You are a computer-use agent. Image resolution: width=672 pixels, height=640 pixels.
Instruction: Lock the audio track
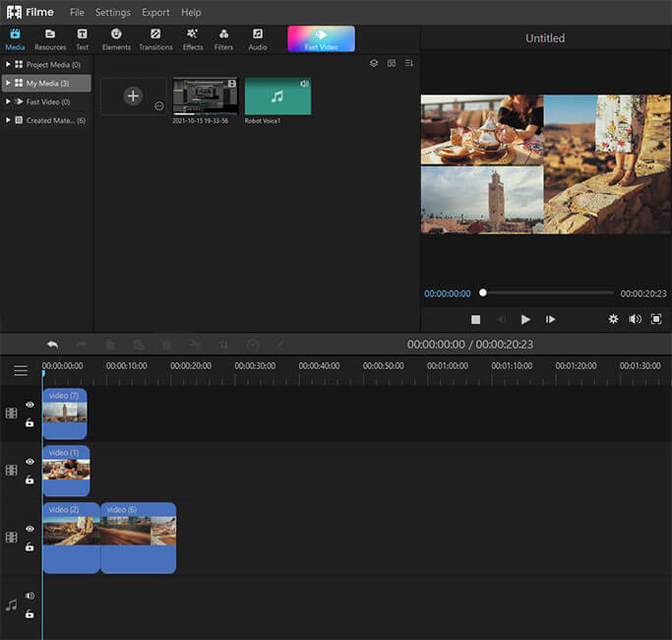tap(30, 613)
